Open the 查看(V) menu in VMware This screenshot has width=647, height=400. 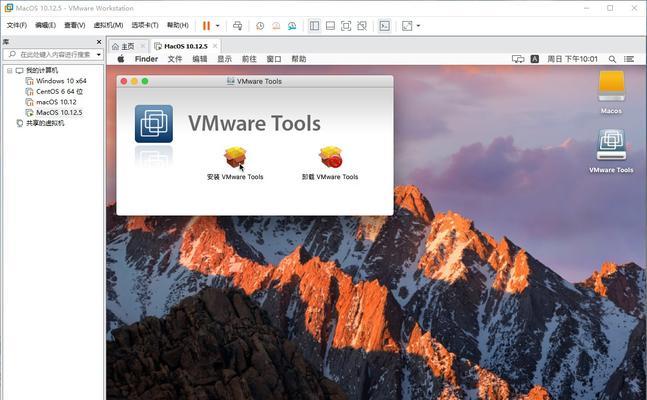tap(75, 26)
